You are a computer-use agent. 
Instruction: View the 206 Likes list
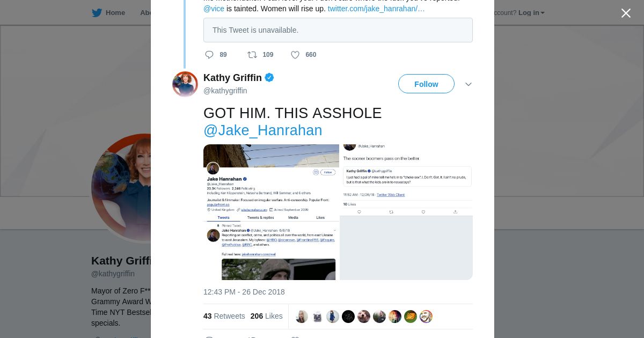(266, 316)
